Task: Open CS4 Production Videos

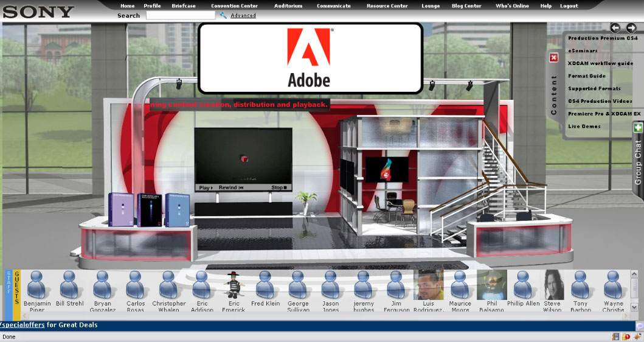Action: (600, 100)
